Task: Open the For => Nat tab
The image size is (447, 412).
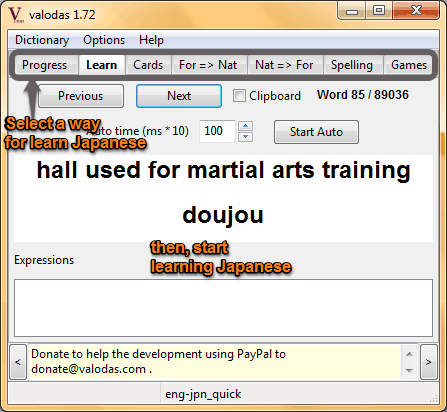Action: [208, 65]
